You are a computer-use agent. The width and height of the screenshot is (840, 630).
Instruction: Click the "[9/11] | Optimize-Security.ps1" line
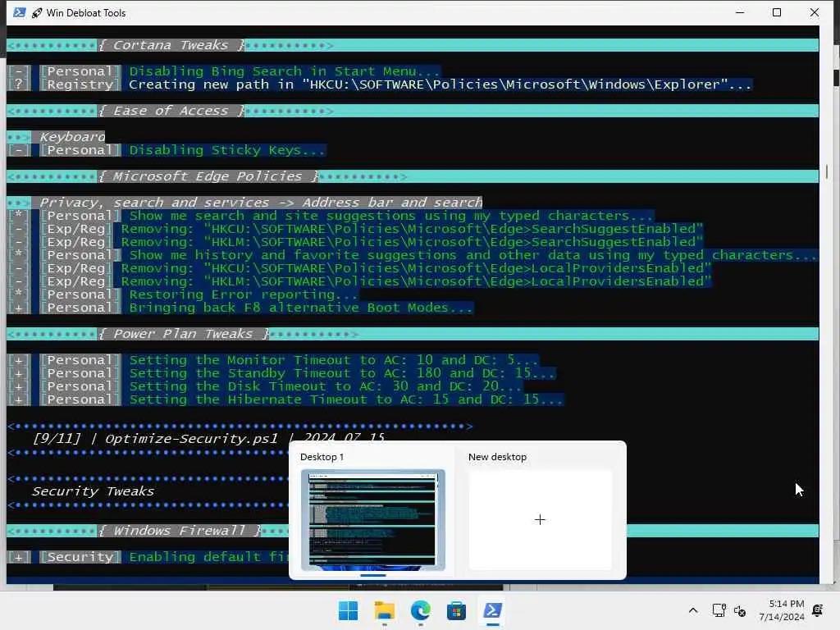pos(209,439)
